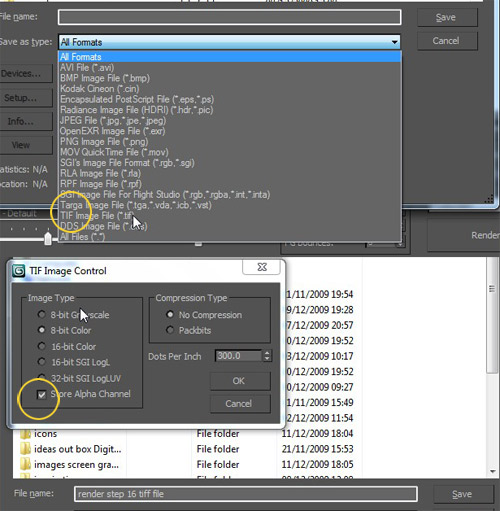The image size is (500, 511).
Task: Collapse the Save as type dropdown arrow
Action: click(x=394, y=42)
